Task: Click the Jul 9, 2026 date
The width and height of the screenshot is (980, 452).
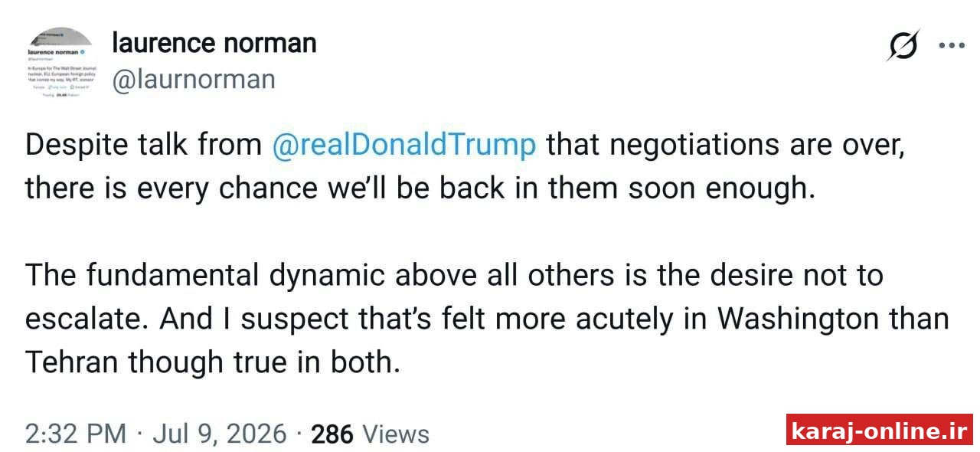Action: 220,434
